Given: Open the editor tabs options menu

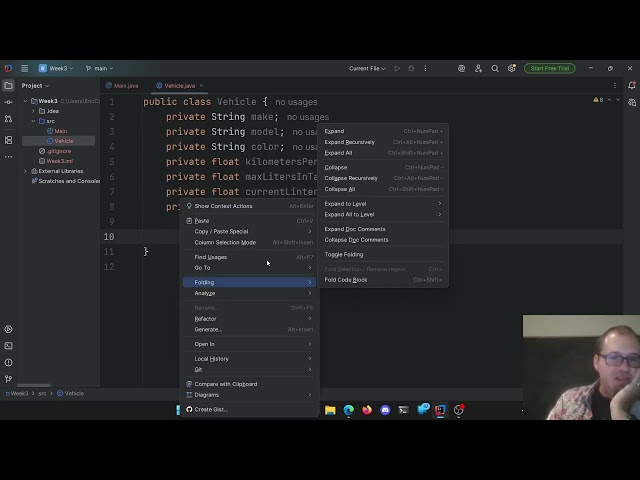Looking at the screenshot, I should [x=615, y=86].
